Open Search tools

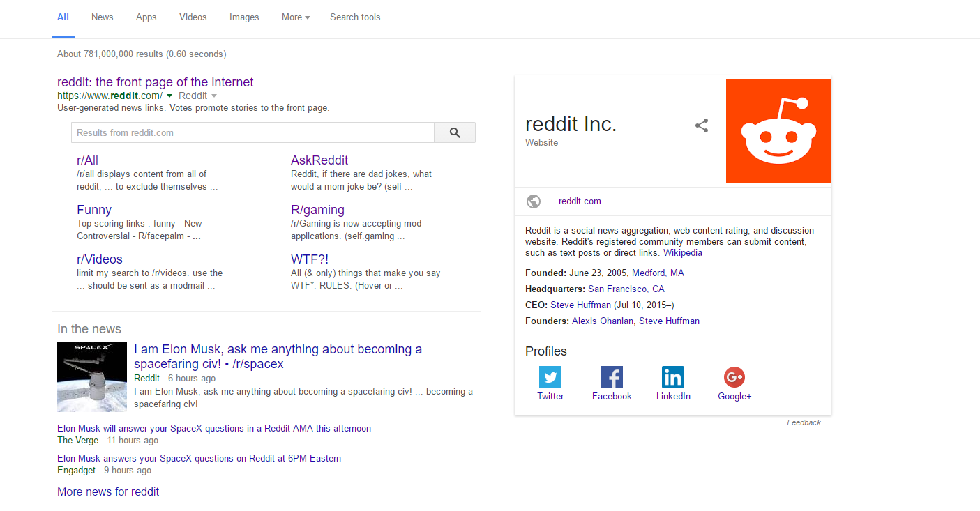(x=355, y=17)
